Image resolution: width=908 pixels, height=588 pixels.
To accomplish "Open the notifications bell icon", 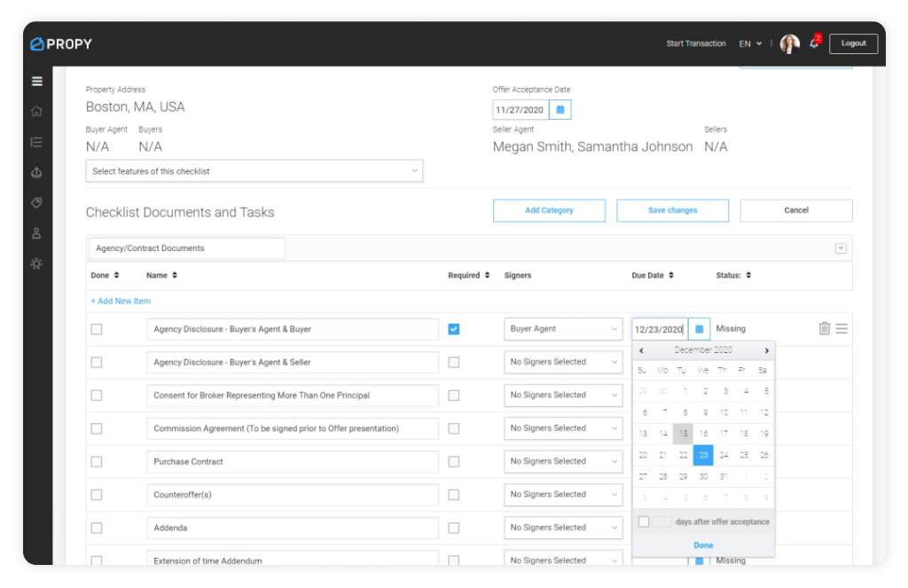I will (814, 43).
